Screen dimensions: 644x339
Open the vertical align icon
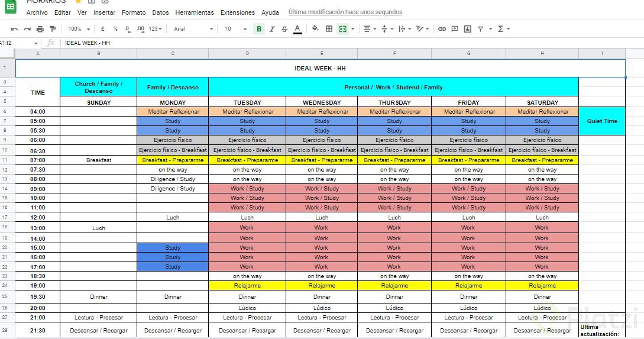pyautogui.click(x=384, y=29)
